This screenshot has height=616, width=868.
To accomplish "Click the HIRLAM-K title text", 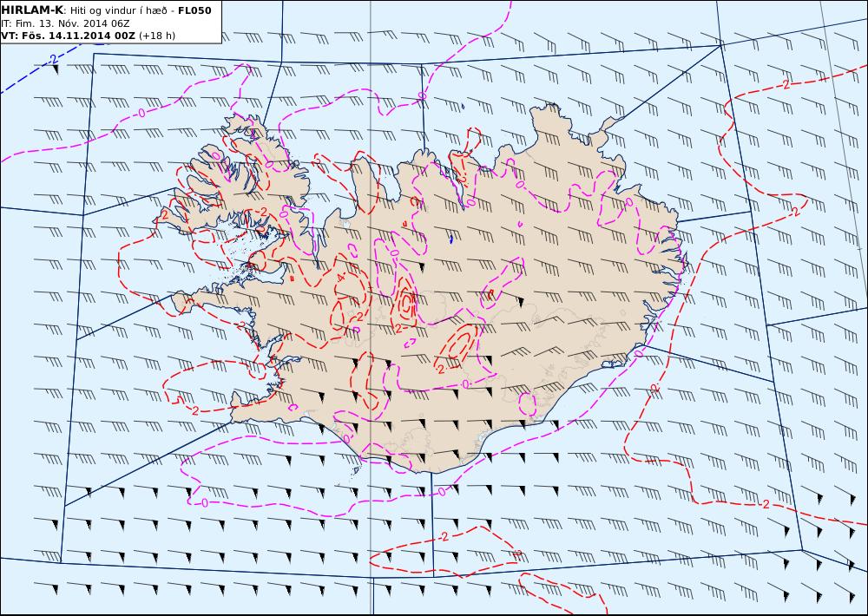I will pos(32,10).
